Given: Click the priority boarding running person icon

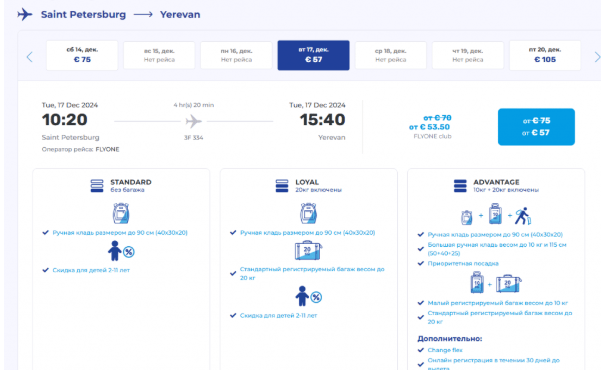Looking at the screenshot, I should (523, 216).
